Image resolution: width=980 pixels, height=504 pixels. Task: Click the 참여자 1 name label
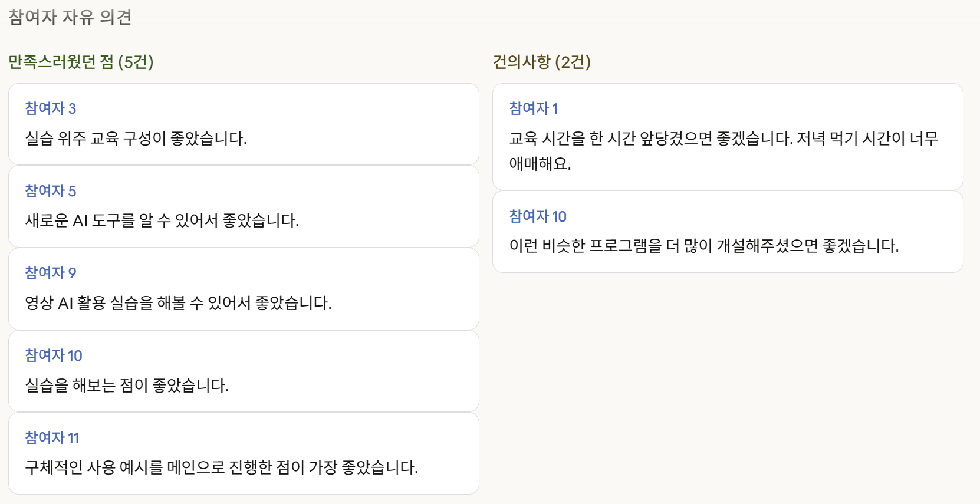(x=534, y=108)
